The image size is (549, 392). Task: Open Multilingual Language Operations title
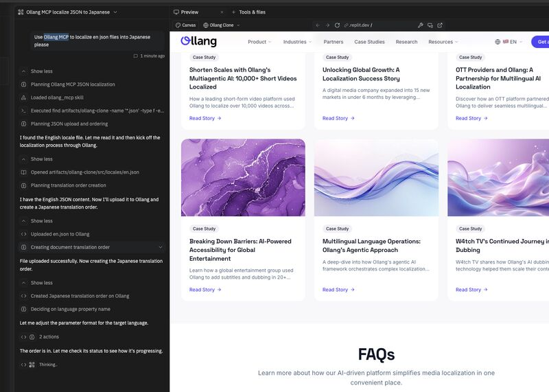click(371, 246)
